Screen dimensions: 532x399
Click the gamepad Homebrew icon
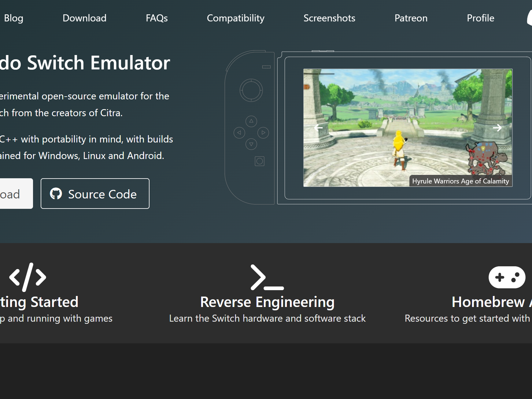tap(507, 277)
